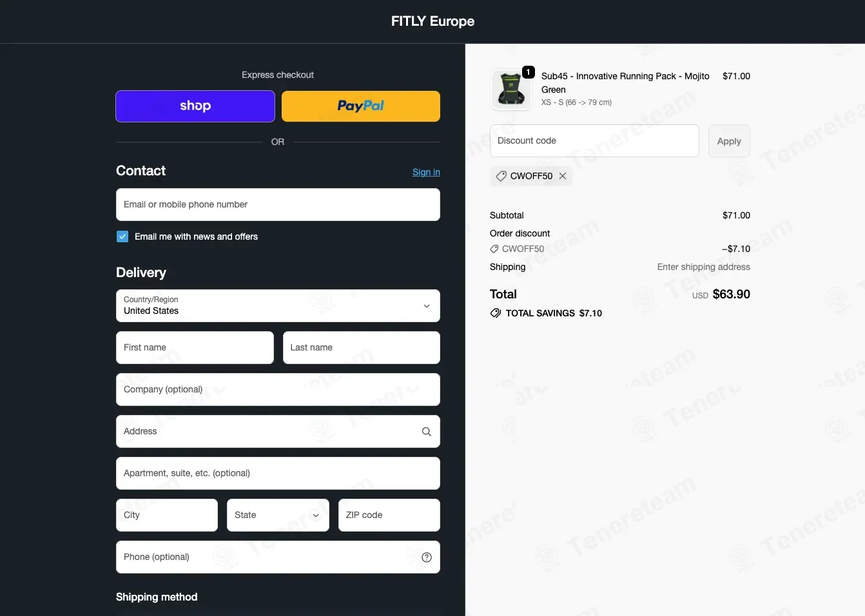865x616 pixels.
Task: Click the total amount '$63.90'
Action: [731, 294]
